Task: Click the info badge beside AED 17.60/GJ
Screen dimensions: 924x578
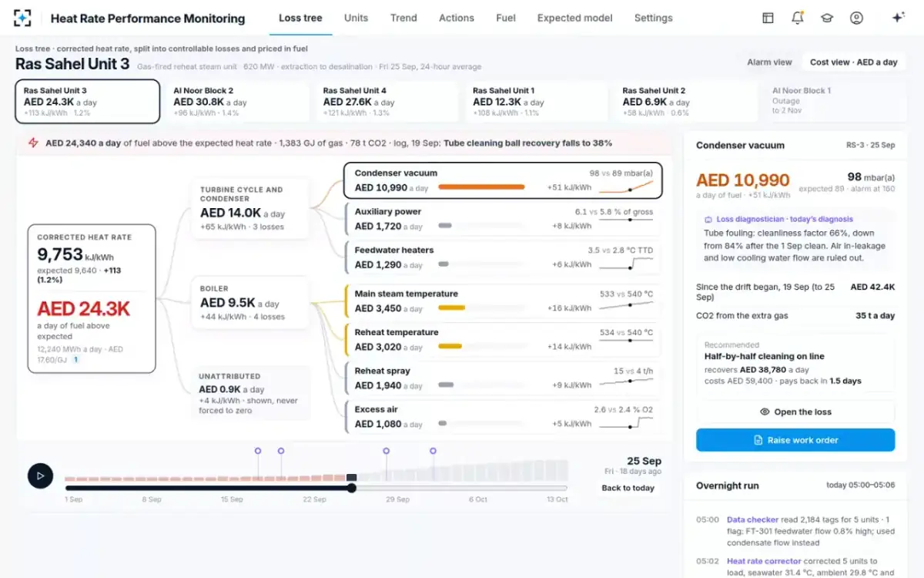Action: (75, 359)
